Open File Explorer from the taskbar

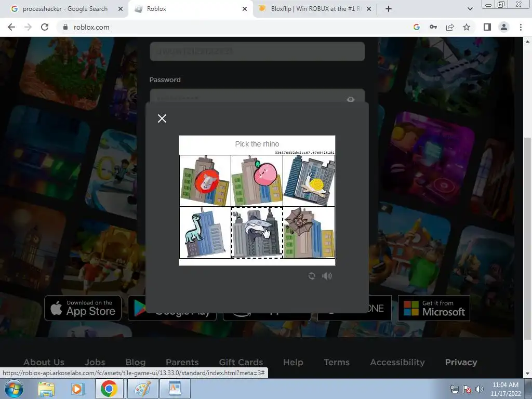[46, 389]
